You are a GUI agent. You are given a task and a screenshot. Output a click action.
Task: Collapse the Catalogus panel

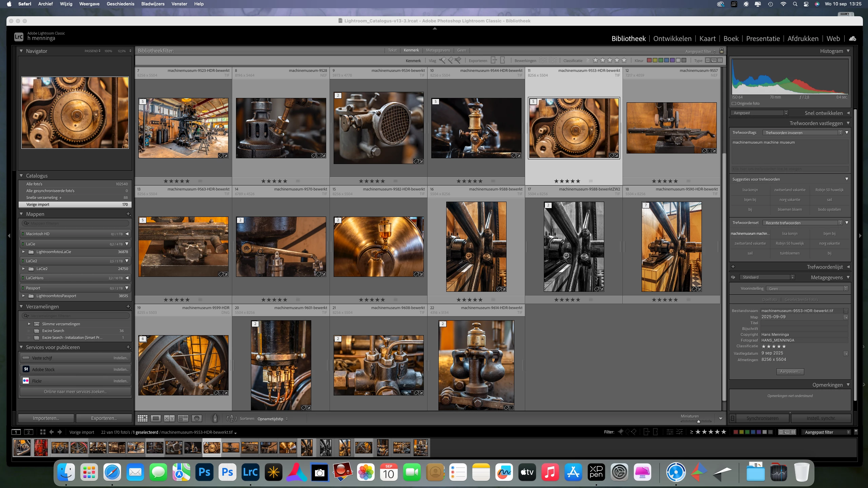[21, 176]
